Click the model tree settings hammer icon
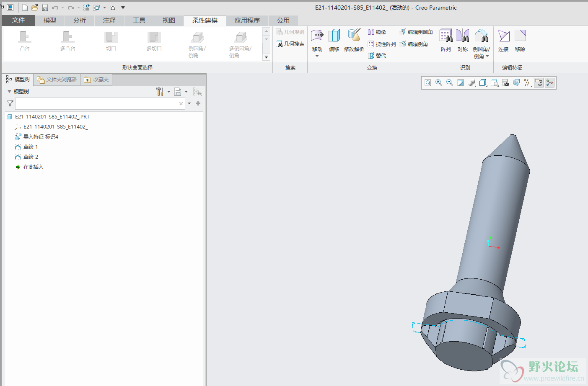Image resolution: width=588 pixels, height=386 pixels. click(x=159, y=92)
